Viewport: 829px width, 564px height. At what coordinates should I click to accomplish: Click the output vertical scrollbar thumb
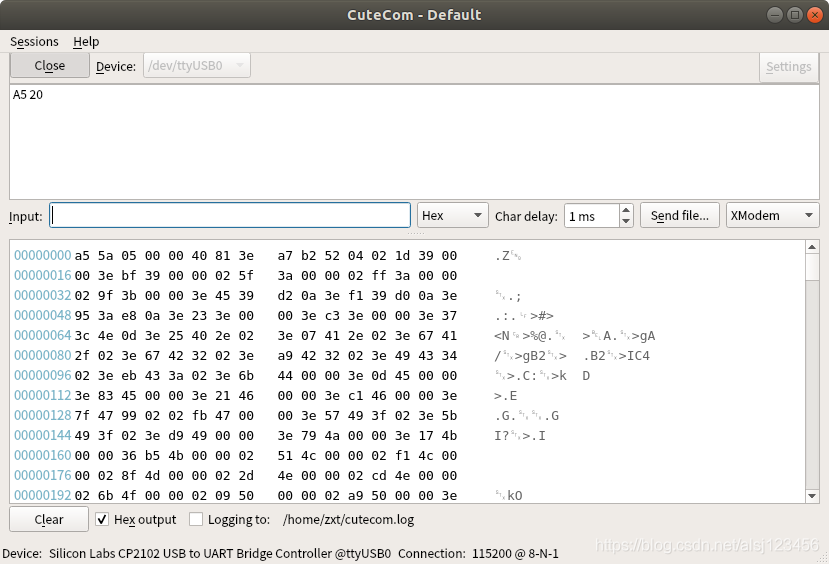[x=812, y=267]
